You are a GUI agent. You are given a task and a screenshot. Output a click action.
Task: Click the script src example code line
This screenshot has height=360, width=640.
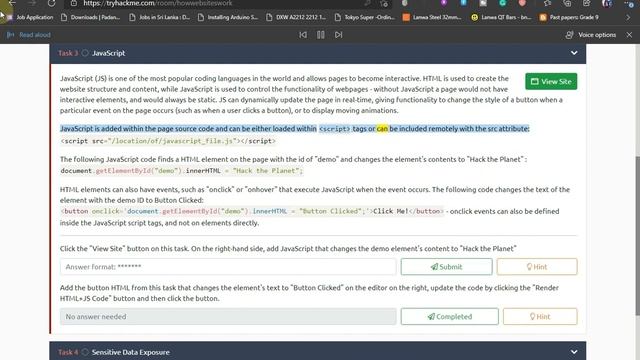(x=168, y=141)
